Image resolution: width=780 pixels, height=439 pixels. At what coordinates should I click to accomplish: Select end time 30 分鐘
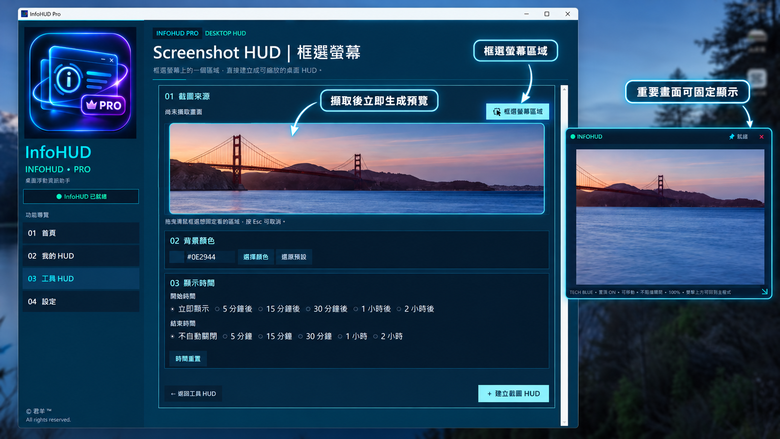pos(315,336)
